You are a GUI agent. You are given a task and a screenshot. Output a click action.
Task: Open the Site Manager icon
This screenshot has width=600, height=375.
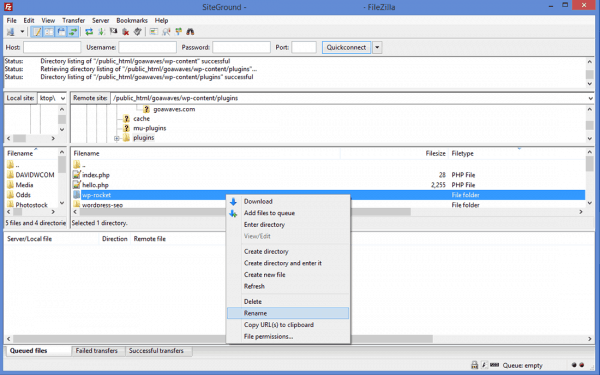pyautogui.click(x=11, y=32)
